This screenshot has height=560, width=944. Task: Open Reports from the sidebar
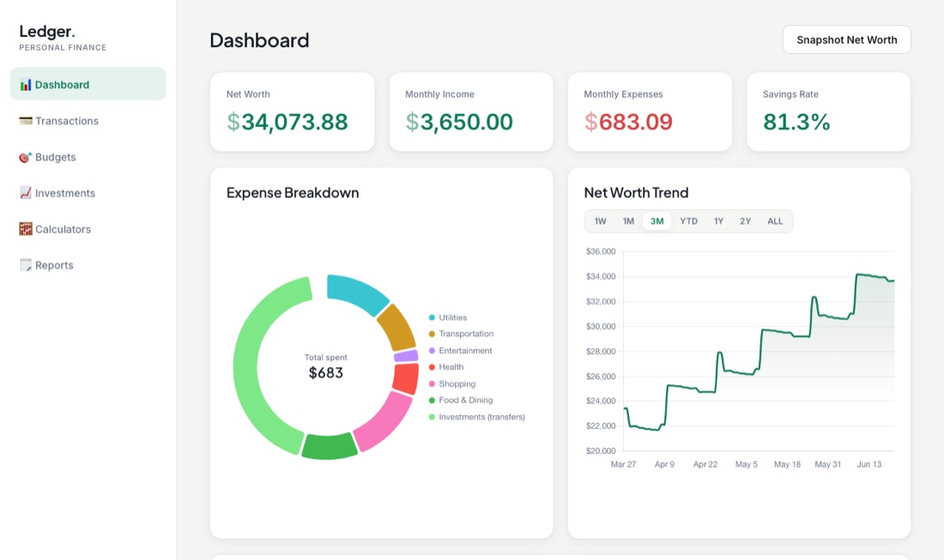(88, 265)
